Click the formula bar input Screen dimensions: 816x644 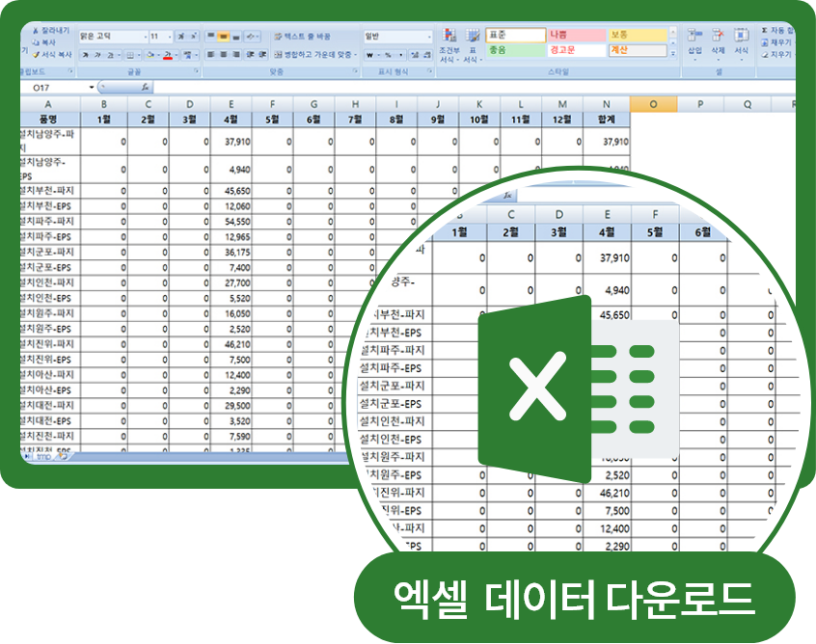(474, 88)
